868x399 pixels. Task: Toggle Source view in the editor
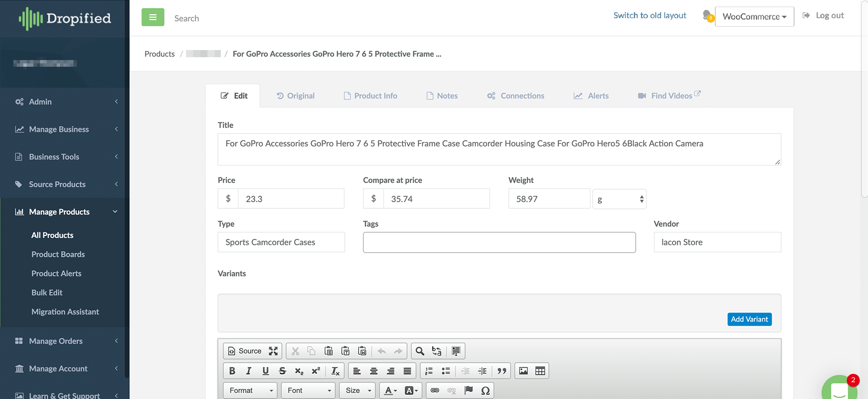[245, 351]
